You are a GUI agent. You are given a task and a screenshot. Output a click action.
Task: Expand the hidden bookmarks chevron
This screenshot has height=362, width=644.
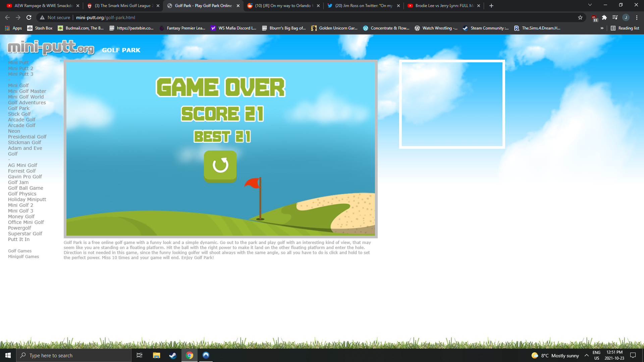coord(602,28)
